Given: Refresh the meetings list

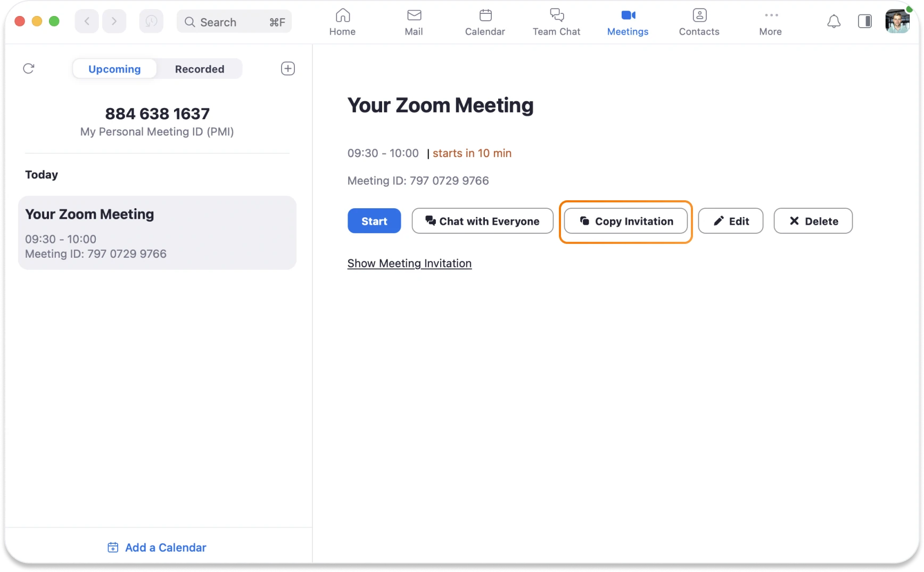Looking at the screenshot, I should (29, 68).
